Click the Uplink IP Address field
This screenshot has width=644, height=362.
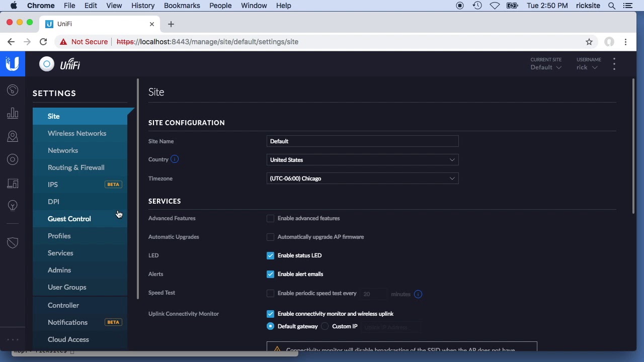pos(391,327)
